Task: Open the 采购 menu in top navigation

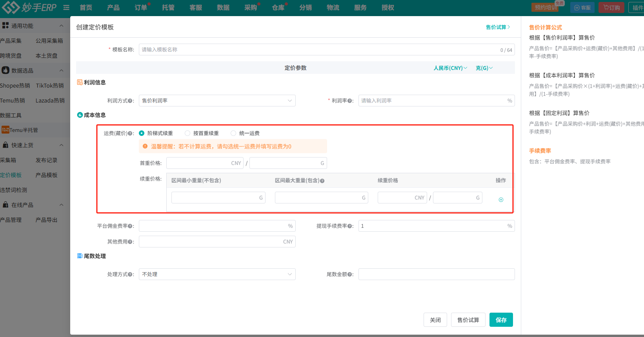Action: (x=250, y=7)
